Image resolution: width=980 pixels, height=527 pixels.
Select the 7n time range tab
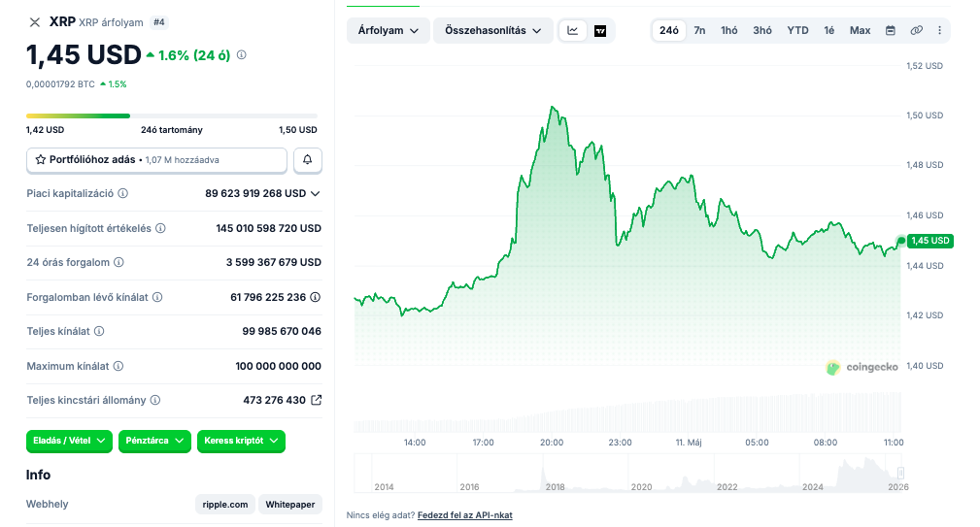699,31
